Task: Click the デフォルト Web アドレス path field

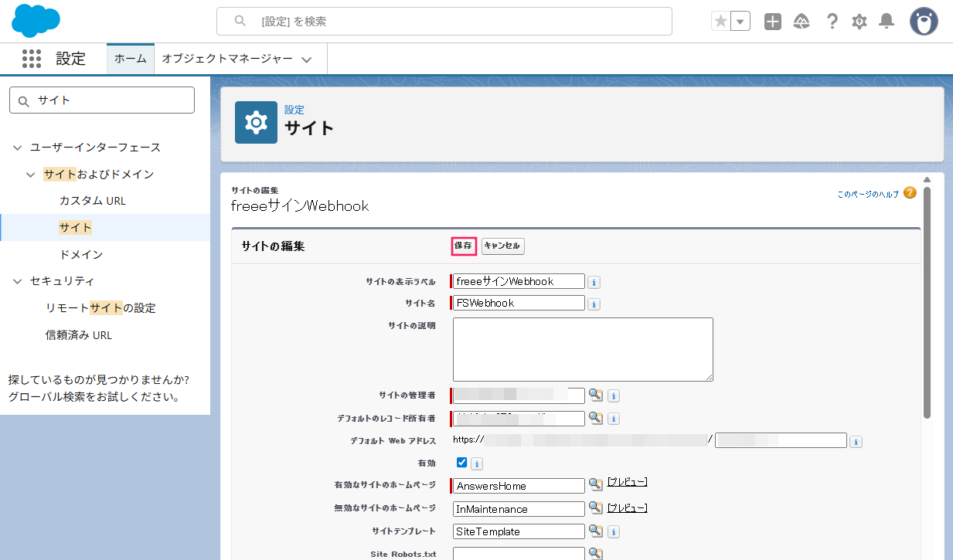Action: pos(781,440)
